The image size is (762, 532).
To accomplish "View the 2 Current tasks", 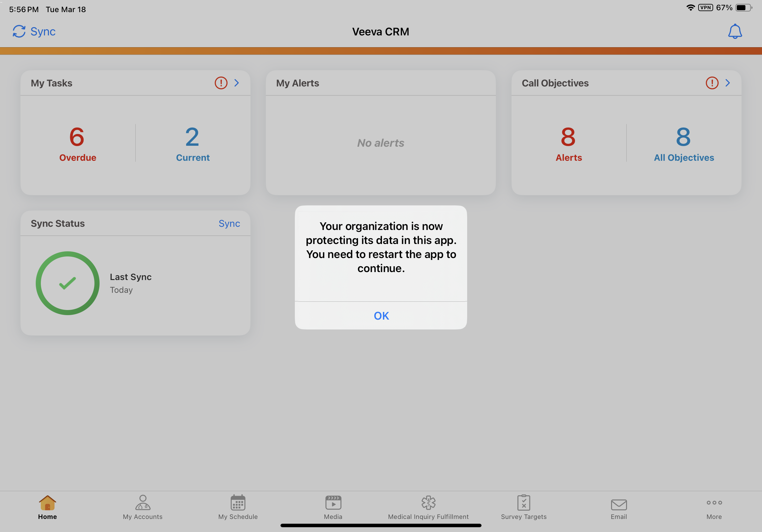I will point(192,143).
